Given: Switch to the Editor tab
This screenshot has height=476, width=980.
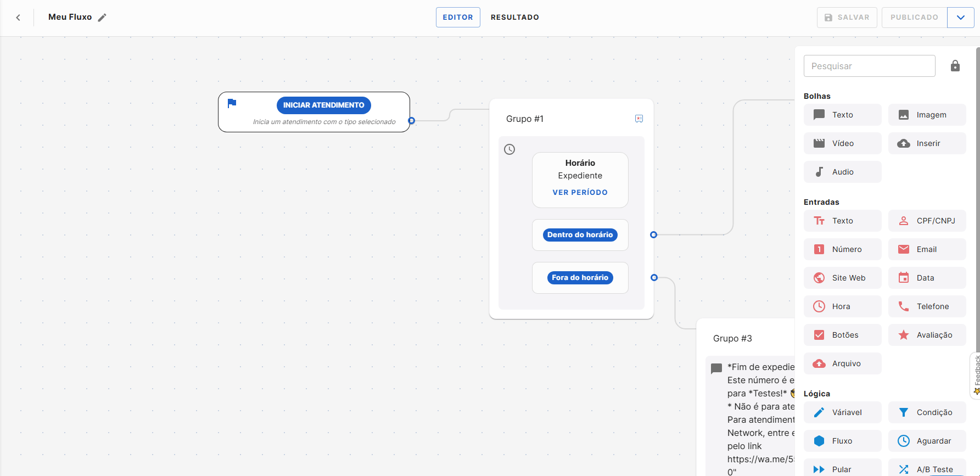Looking at the screenshot, I should 458,18.
